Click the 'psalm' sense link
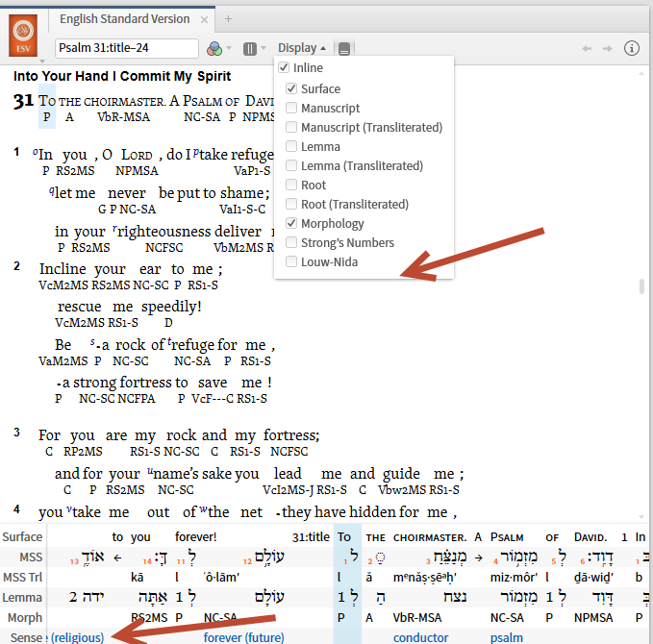 507,637
